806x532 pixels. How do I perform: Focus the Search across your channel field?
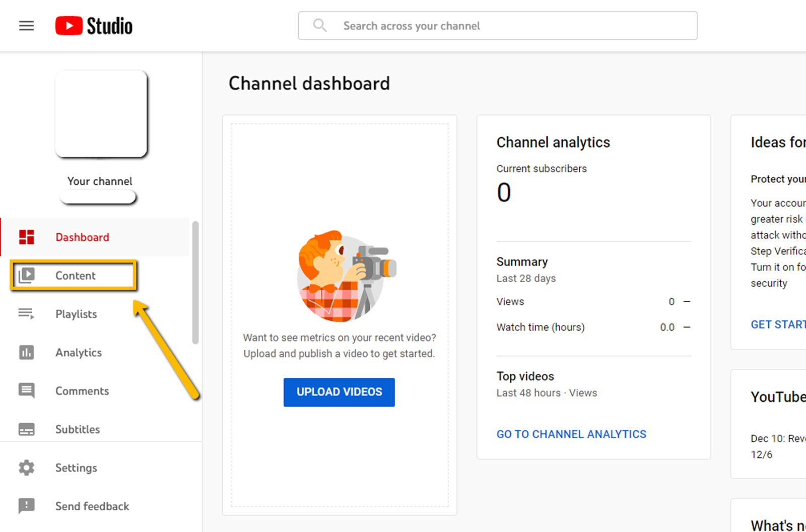(498, 26)
